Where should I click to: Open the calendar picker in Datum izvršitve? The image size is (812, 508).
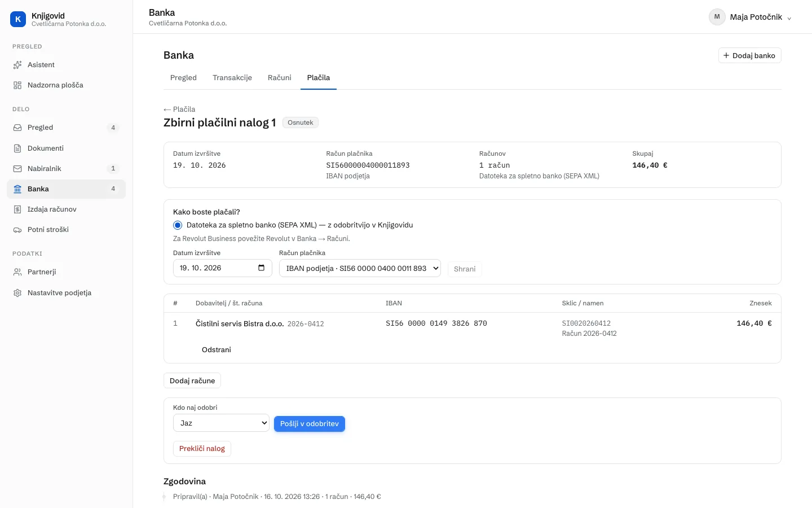click(261, 268)
